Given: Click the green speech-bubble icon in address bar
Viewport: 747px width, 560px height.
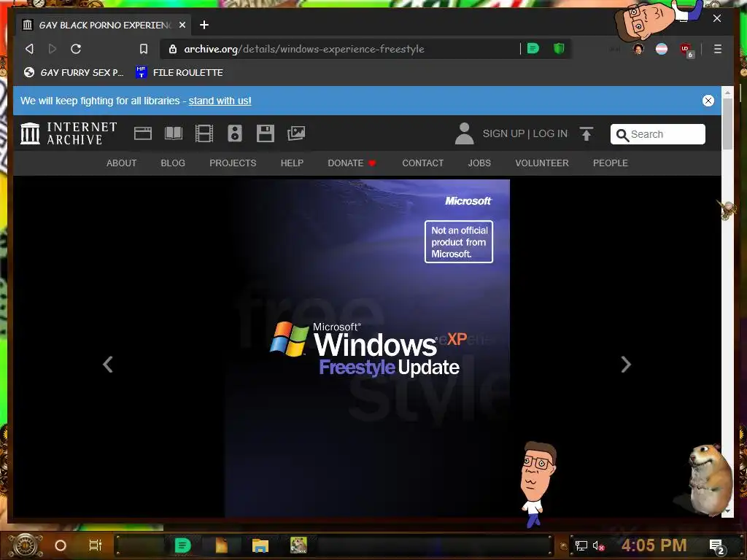Looking at the screenshot, I should (x=533, y=49).
